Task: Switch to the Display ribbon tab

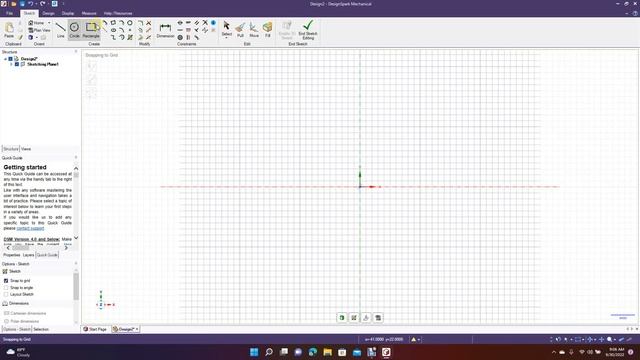Action: point(68,13)
